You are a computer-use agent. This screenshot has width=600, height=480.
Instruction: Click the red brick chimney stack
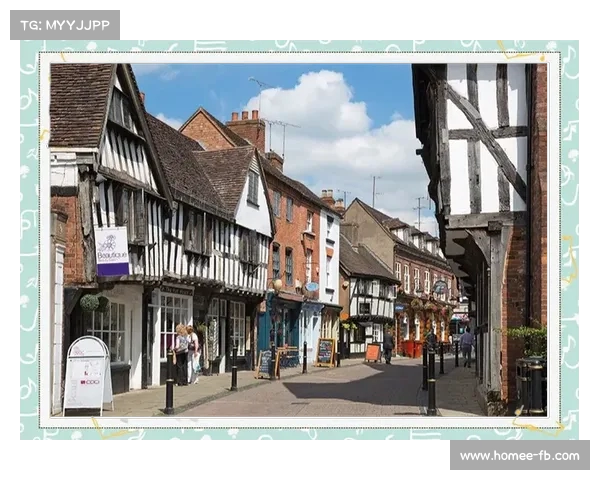pos(246,130)
